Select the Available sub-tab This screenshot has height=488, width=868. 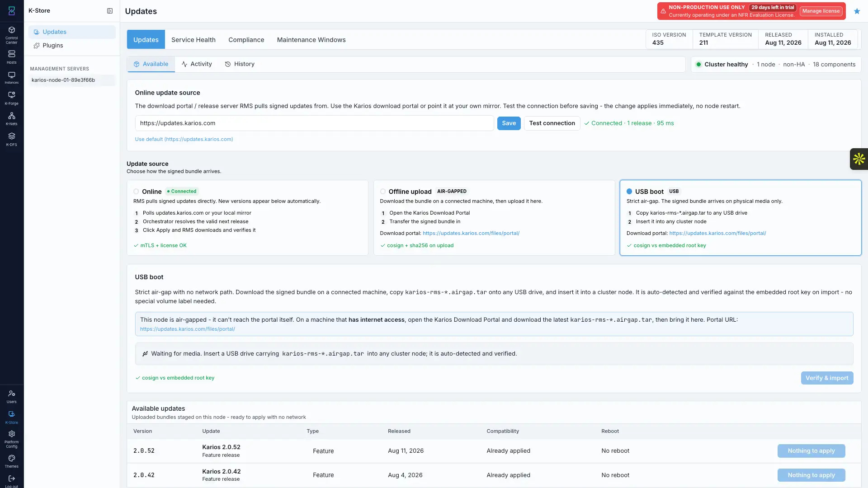pos(151,64)
